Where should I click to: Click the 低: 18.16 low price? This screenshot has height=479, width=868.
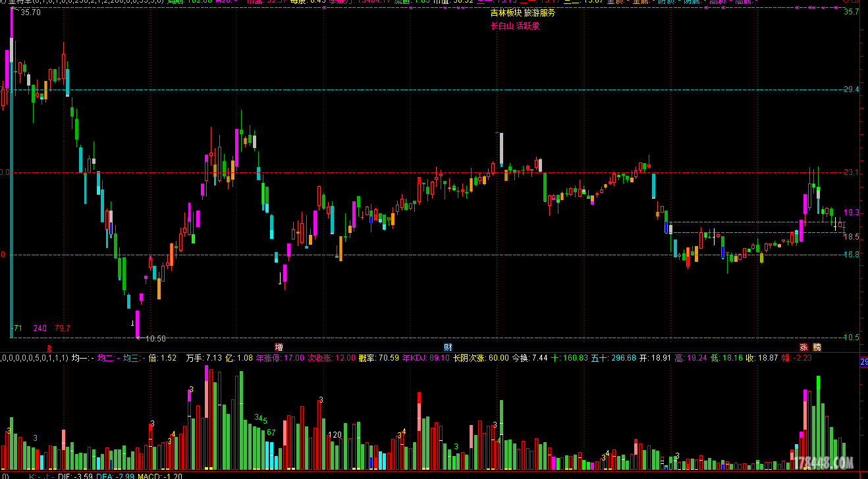coord(726,358)
